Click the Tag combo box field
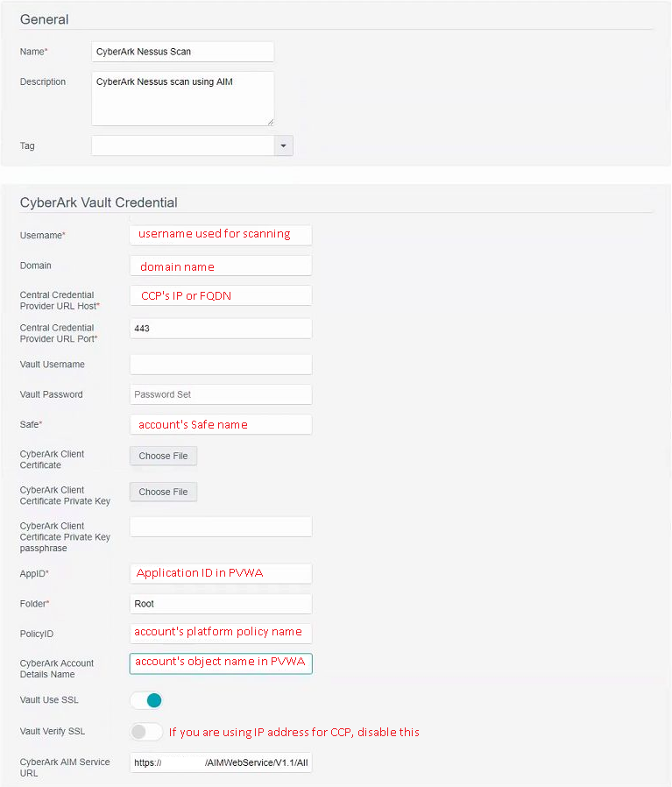The image size is (672, 787). pos(182,145)
